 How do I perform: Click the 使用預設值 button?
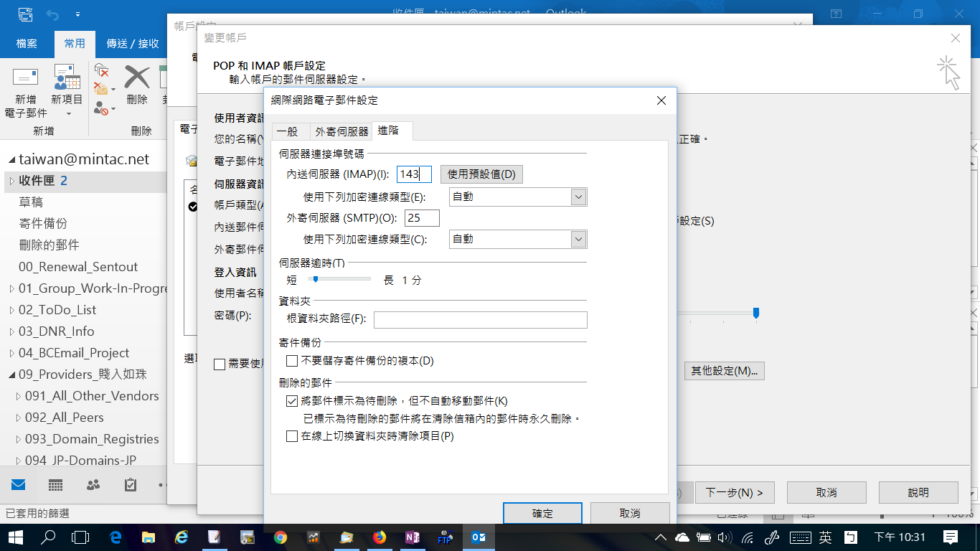tap(481, 174)
